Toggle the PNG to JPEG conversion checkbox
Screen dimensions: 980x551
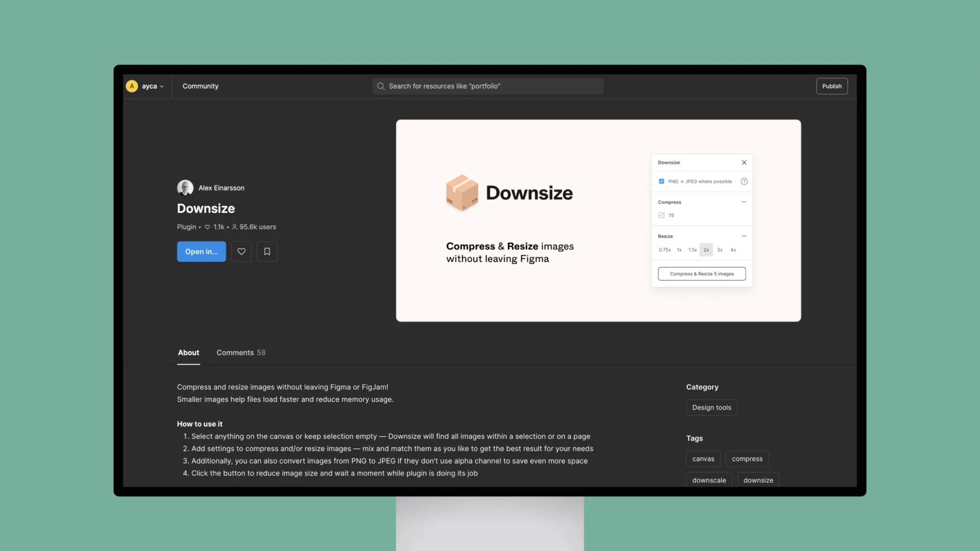pos(661,182)
